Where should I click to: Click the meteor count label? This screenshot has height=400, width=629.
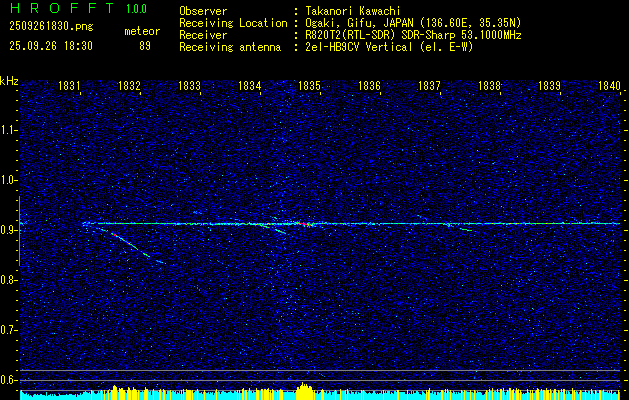pyautogui.click(x=142, y=31)
